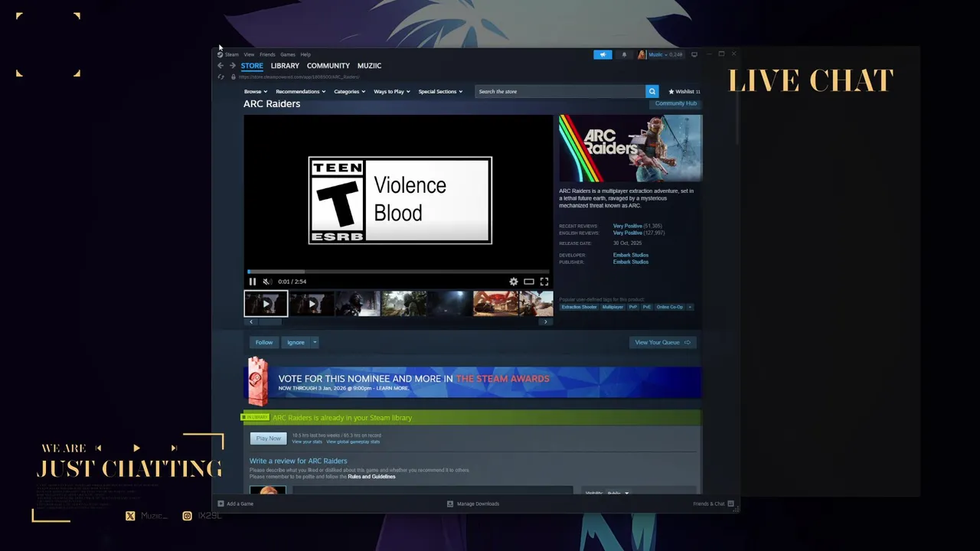Open Big Picture mode icon
This screenshot has width=980, height=551.
694,54
